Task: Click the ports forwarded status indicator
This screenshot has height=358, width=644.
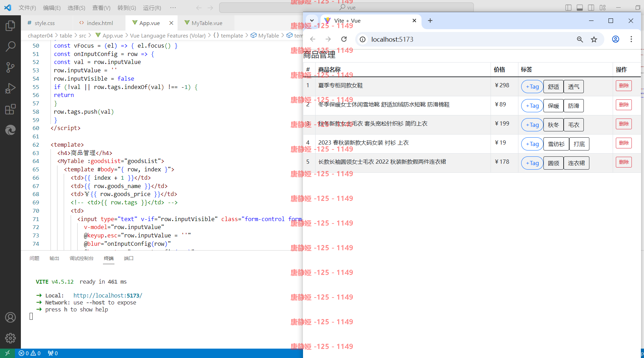Action: click(x=53, y=353)
